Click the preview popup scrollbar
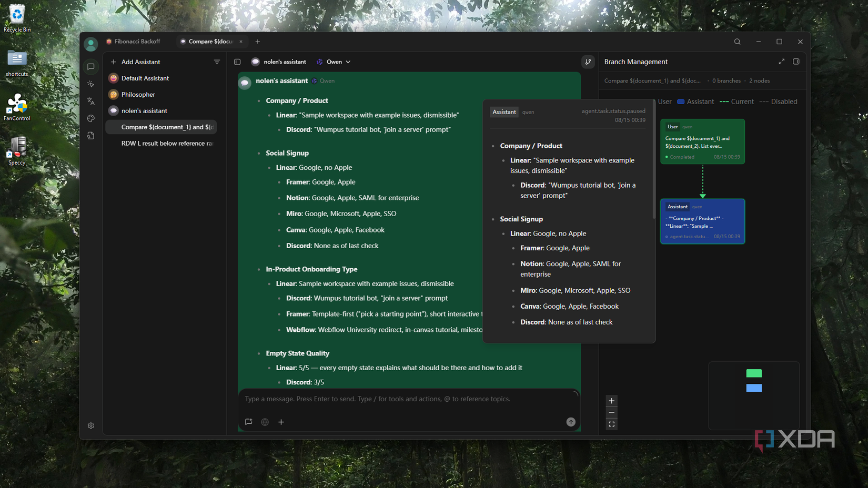Screen dimensions: 868x488 point(654,159)
